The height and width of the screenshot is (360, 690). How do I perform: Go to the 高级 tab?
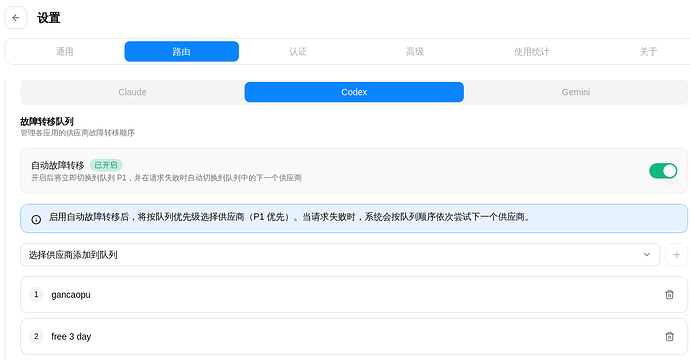coord(415,51)
